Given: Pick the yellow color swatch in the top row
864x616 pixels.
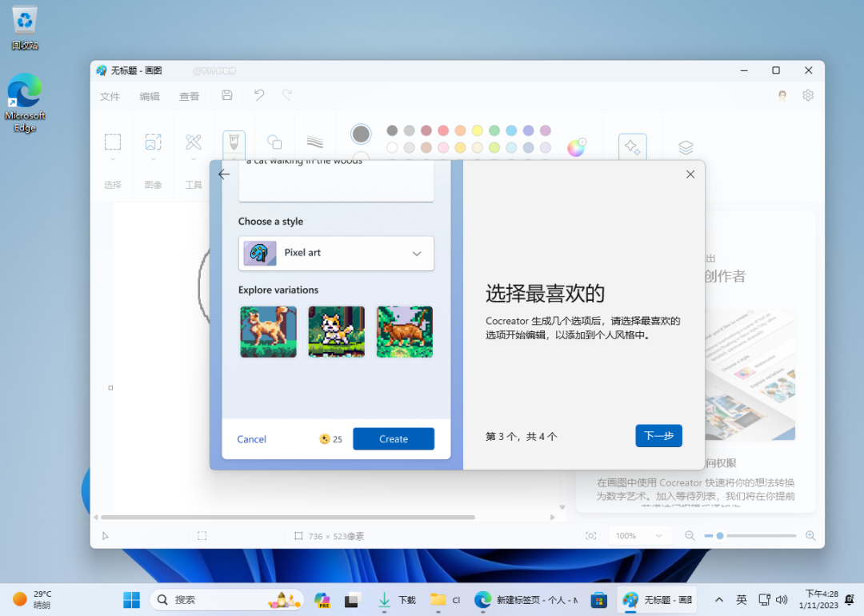Looking at the screenshot, I should click(477, 130).
